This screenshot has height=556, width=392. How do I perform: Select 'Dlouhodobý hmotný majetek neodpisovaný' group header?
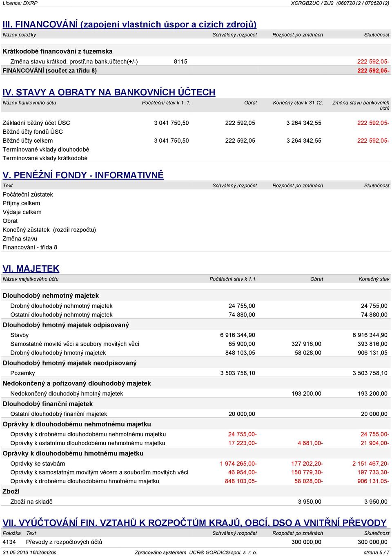(70, 363)
